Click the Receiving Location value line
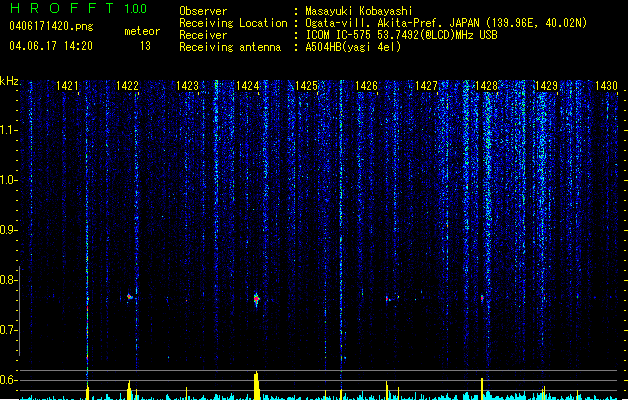The height and width of the screenshot is (400, 629). pos(446,23)
